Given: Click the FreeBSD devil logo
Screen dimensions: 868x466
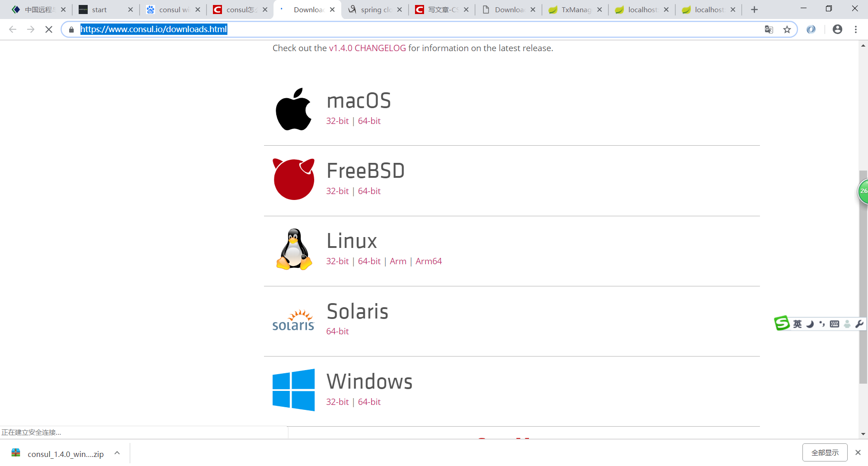Looking at the screenshot, I should [293, 179].
